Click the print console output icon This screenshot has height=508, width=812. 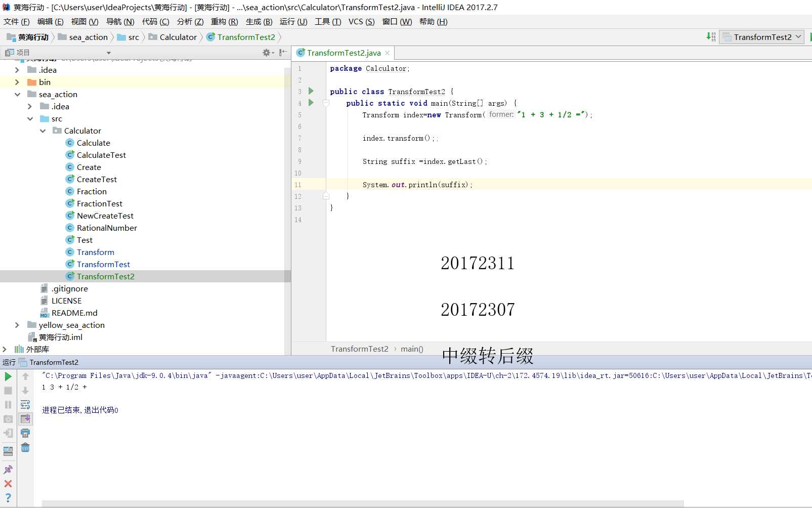25,433
